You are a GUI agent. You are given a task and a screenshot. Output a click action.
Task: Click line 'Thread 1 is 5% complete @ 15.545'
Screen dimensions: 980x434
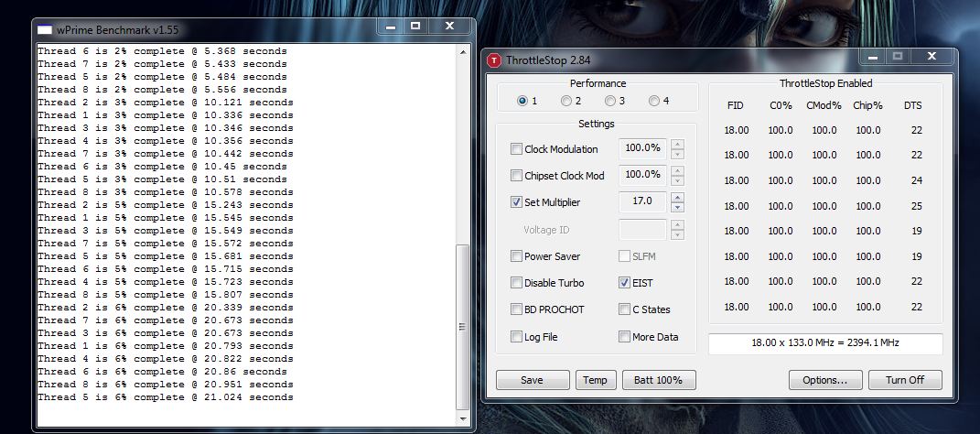(x=165, y=218)
